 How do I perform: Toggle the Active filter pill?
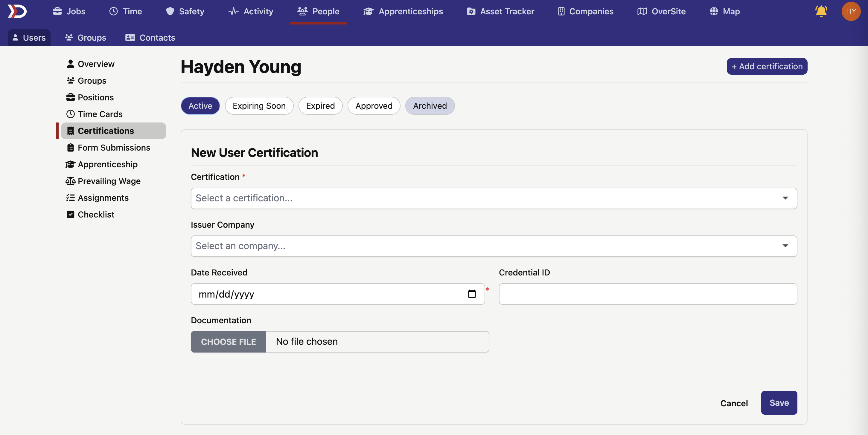[x=200, y=106]
